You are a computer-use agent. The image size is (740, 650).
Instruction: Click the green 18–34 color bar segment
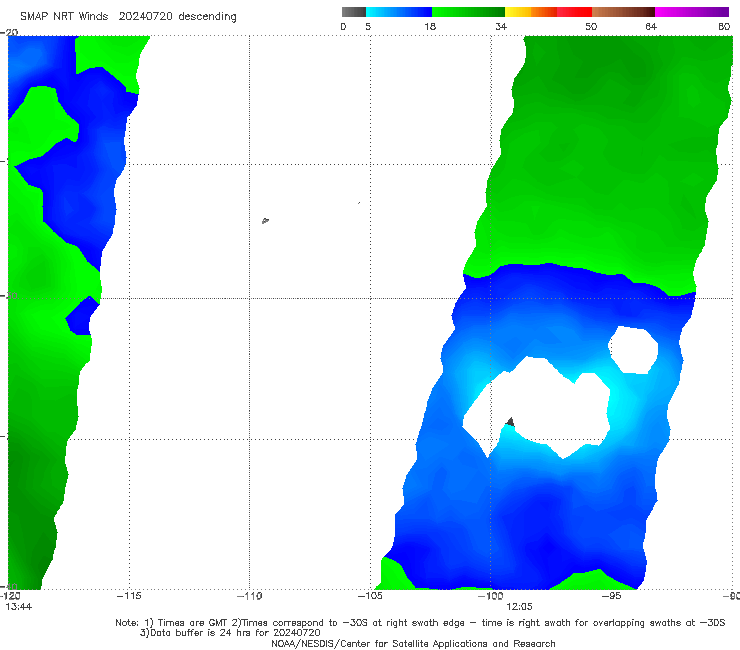tap(468, 12)
